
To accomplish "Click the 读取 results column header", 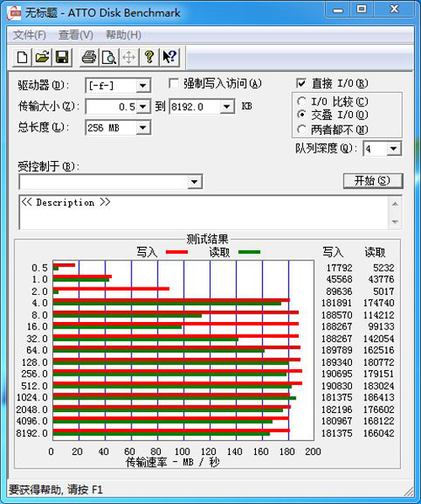I will [375, 252].
